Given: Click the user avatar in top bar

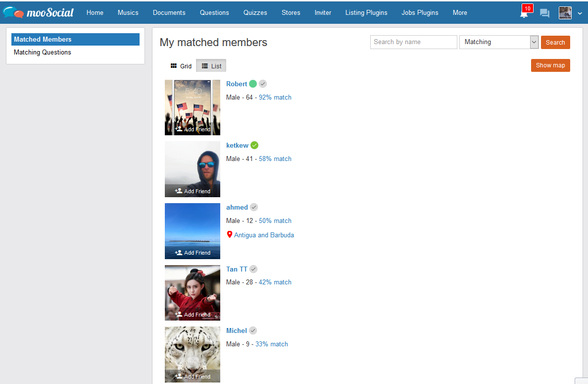Looking at the screenshot, I should coord(565,13).
